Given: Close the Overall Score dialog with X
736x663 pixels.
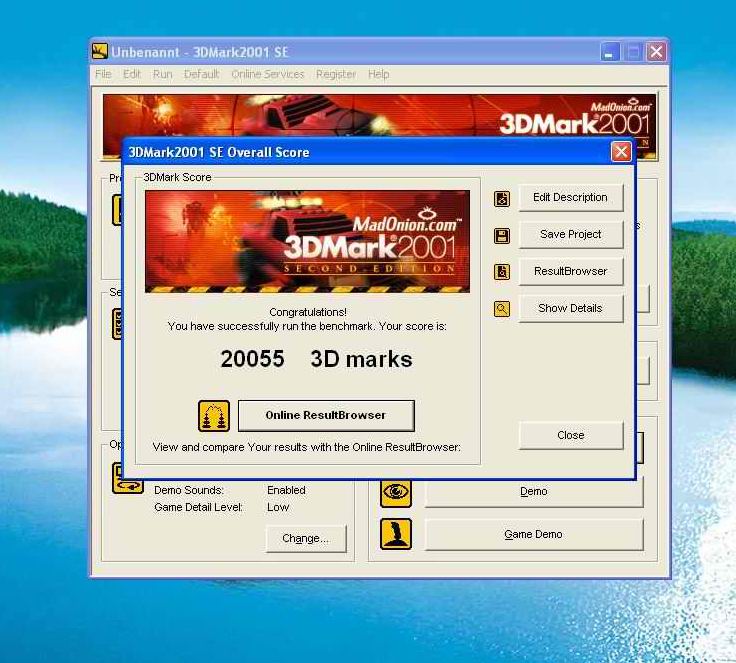Looking at the screenshot, I should coord(621,152).
